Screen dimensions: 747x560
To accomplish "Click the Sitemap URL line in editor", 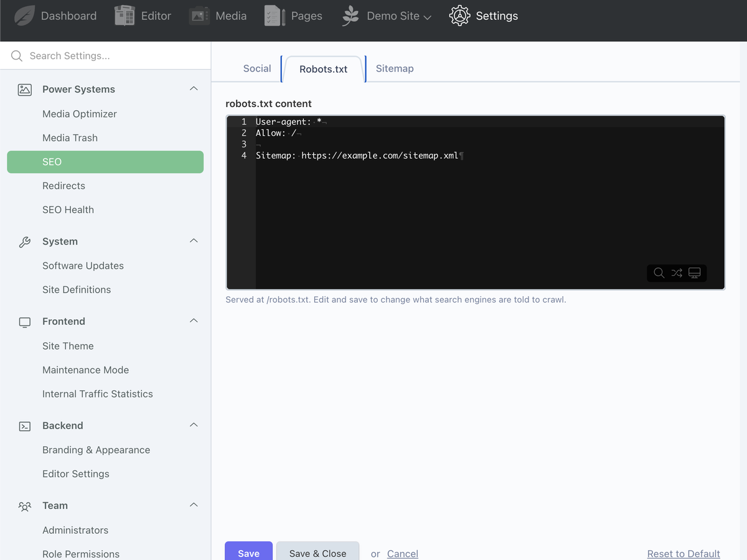I will (x=359, y=156).
